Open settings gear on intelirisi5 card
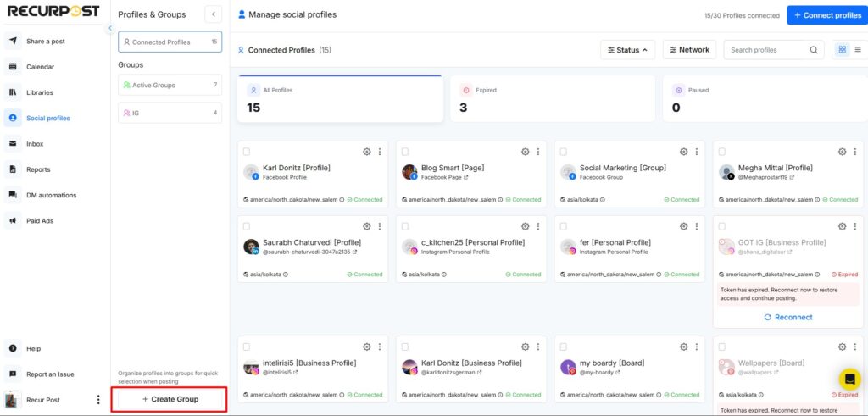The width and height of the screenshot is (868, 416). click(x=366, y=347)
